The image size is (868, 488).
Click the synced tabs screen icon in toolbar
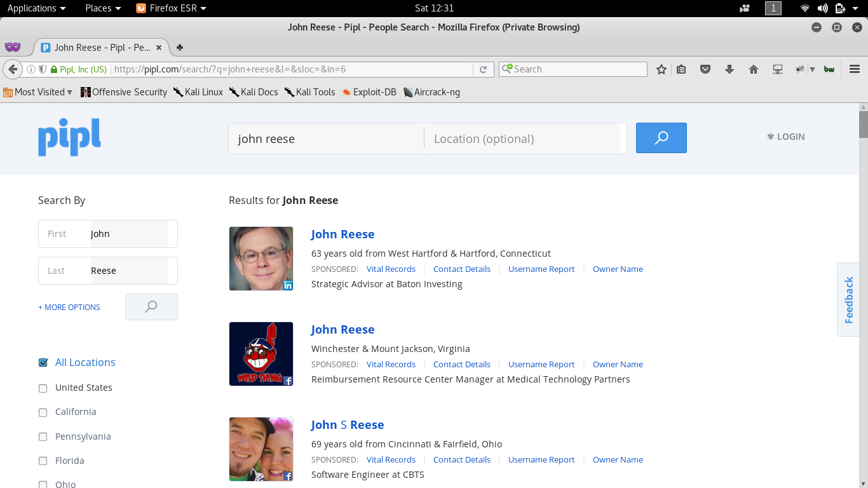tap(778, 69)
